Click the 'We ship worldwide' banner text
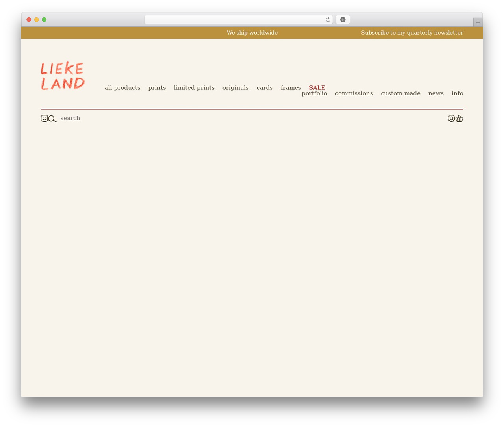Image resolution: width=504 pixels, height=427 pixels. click(x=252, y=33)
